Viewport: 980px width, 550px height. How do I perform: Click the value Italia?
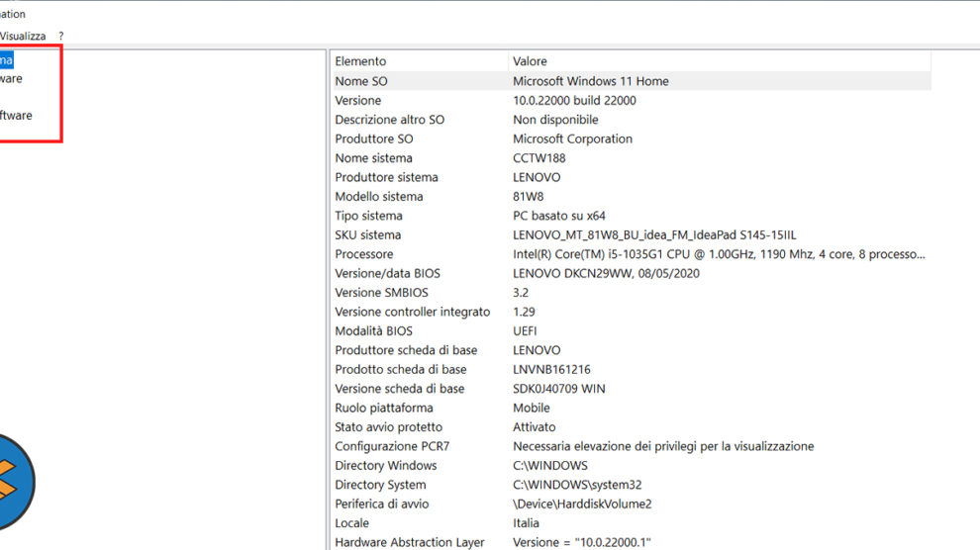(x=526, y=523)
